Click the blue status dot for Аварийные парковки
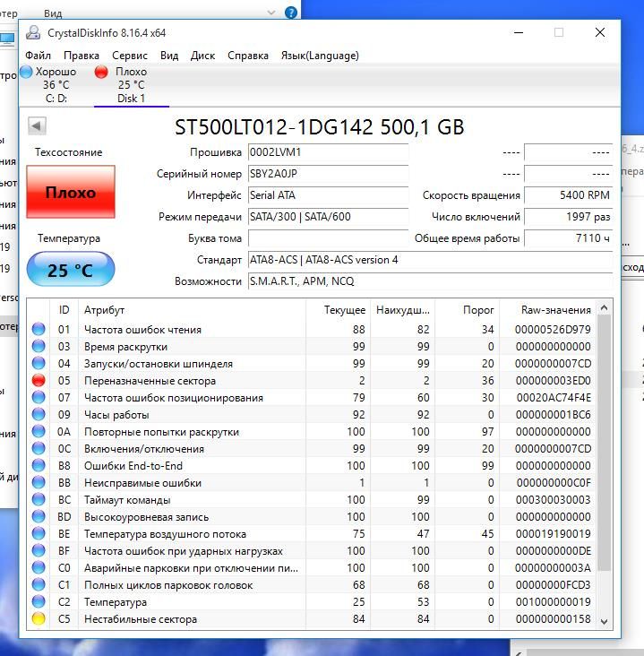Image resolution: width=644 pixels, height=656 pixels. [x=39, y=567]
